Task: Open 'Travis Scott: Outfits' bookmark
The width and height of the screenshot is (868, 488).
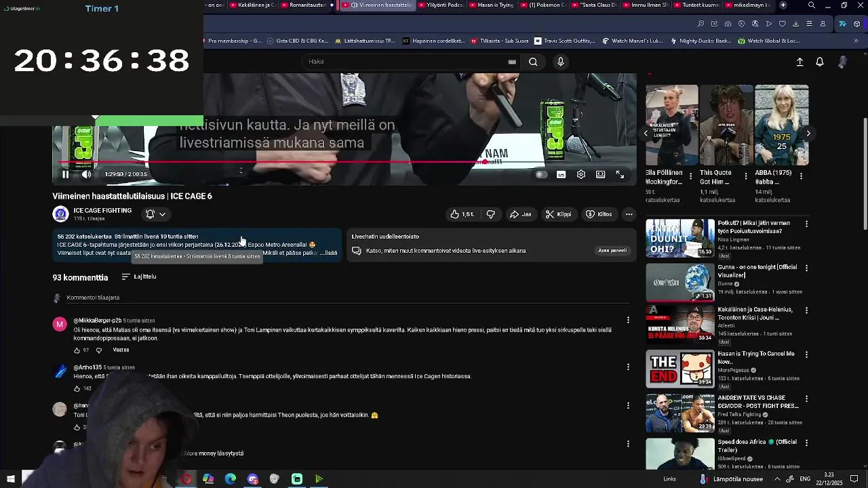Action: click(565, 41)
